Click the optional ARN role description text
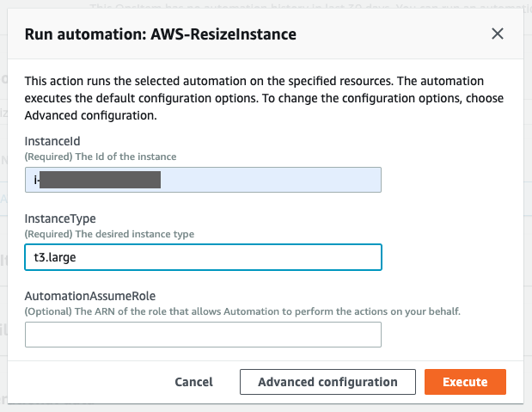The height and width of the screenshot is (412, 532). tap(242, 311)
